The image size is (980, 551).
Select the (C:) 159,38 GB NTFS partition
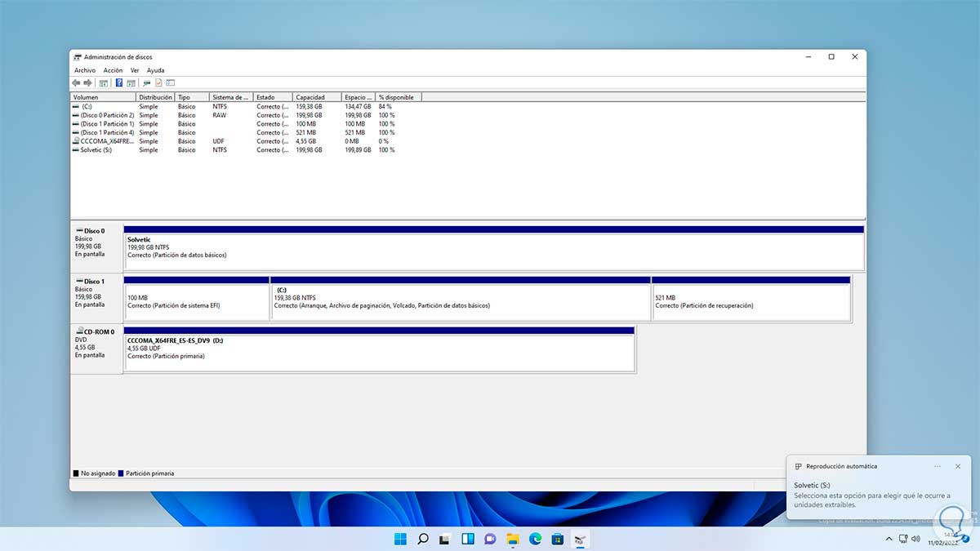pos(461,299)
